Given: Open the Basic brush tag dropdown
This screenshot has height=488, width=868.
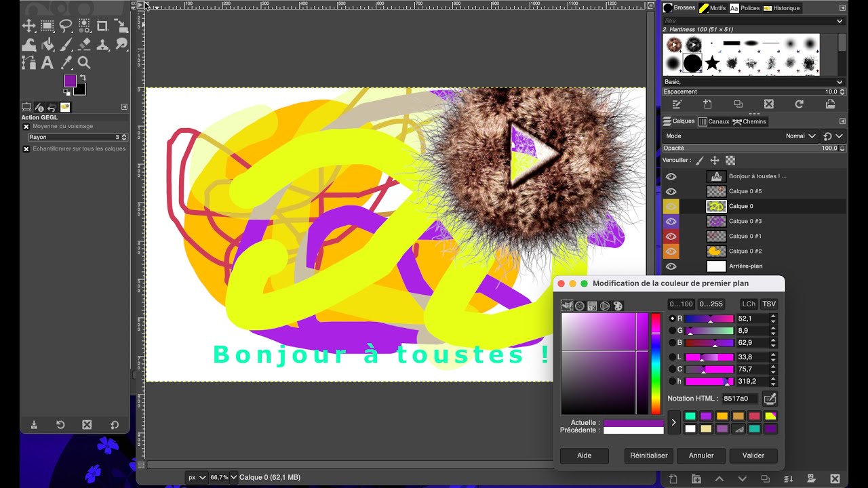Looking at the screenshot, I should coord(840,82).
